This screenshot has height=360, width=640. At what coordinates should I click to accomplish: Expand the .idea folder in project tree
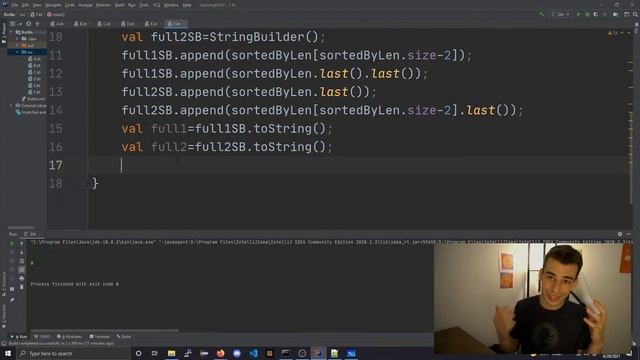pyautogui.click(x=18, y=39)
